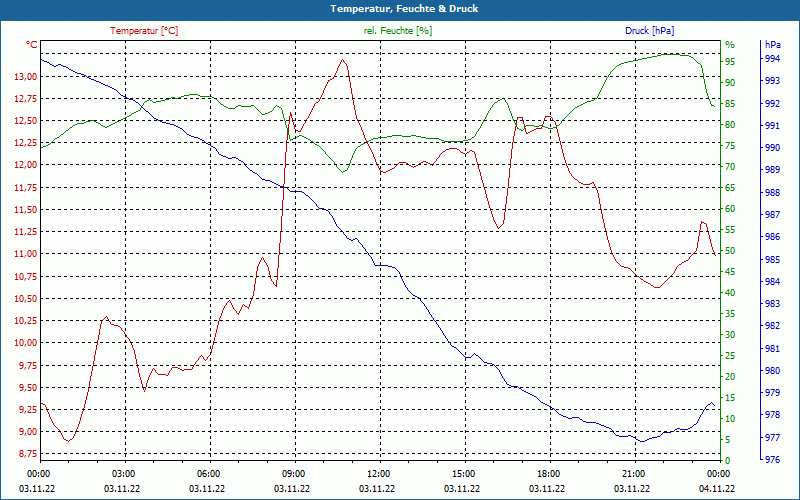Click the '9,75' temperature axis value
Viewport: 800px width, 500px height.
click(x=28, y=365)
